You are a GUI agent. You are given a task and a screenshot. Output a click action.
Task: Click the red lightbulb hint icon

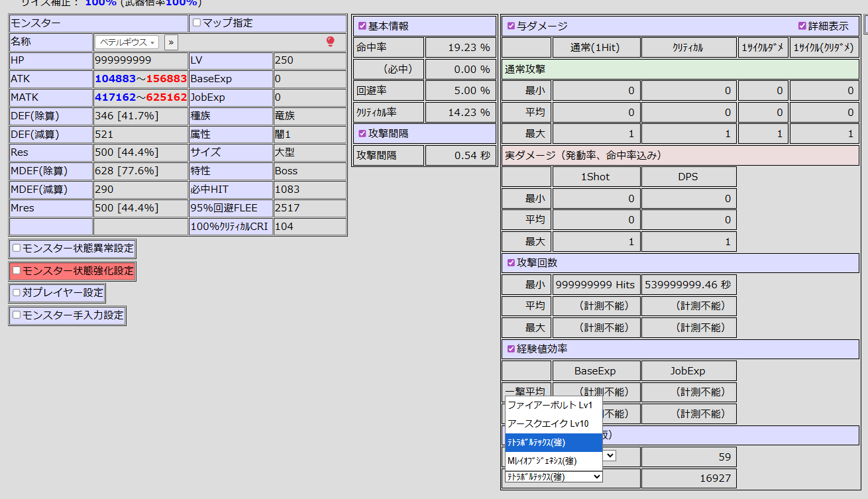[331, 42]
